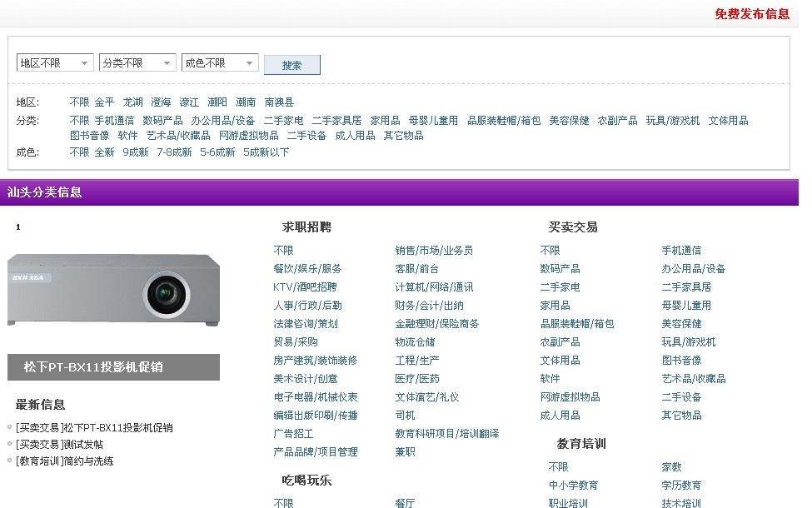
Task: Choose the 9成新 condition filter
Action: [x=135, y=152]
